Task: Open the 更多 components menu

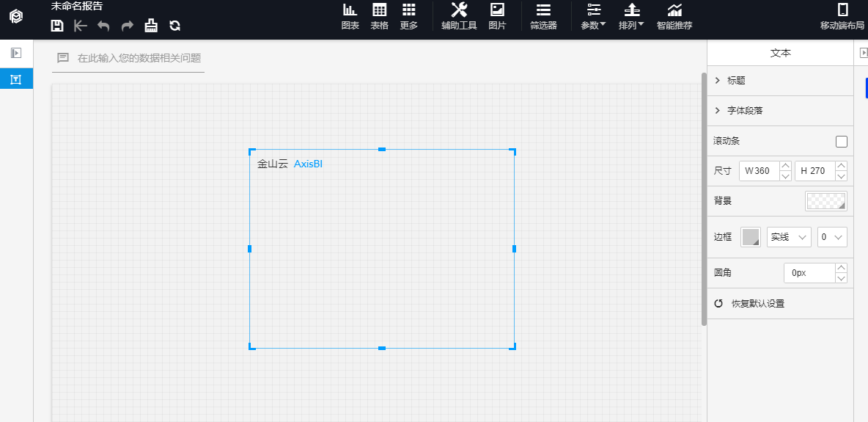Action: [408, 17]
